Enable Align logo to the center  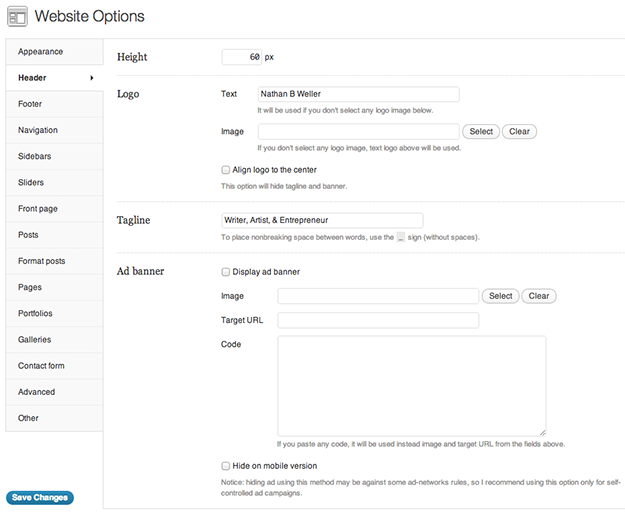[225, 170]
